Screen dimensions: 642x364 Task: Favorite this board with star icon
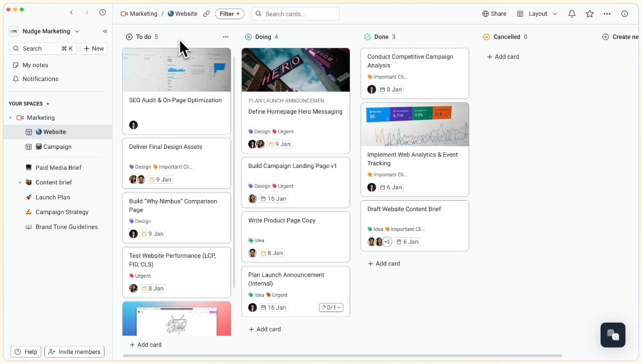(589, 13)
